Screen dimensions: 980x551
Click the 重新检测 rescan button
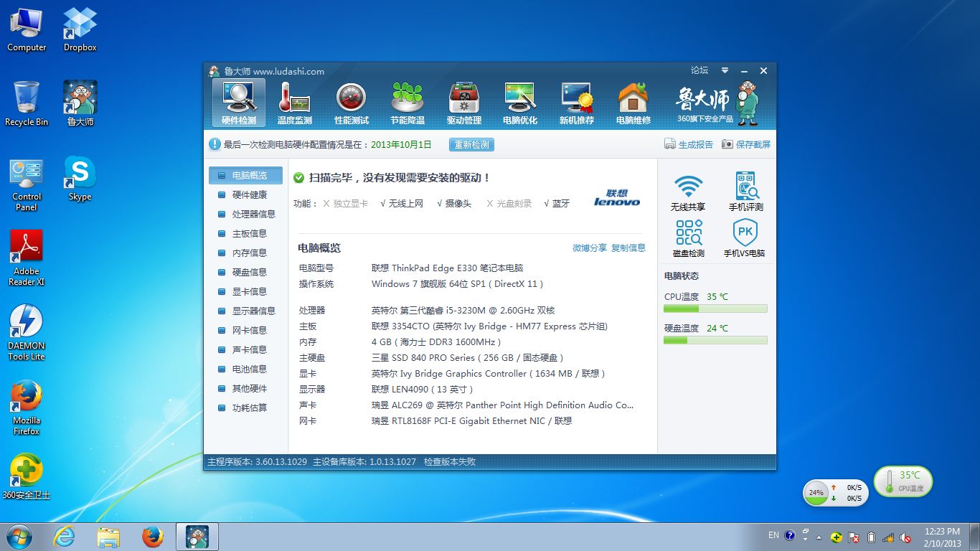471,145
